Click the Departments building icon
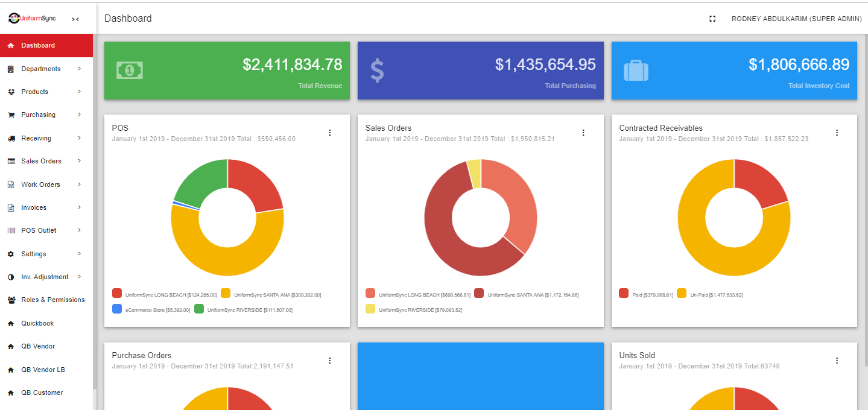 pyautogui.click(x=11, y=69)
